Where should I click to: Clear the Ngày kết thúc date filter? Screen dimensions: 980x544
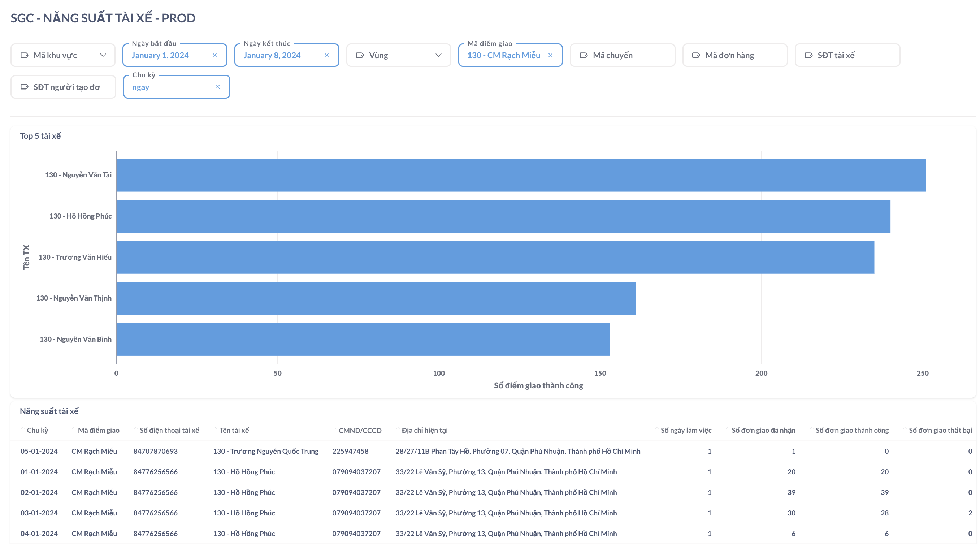coord(326,55)
